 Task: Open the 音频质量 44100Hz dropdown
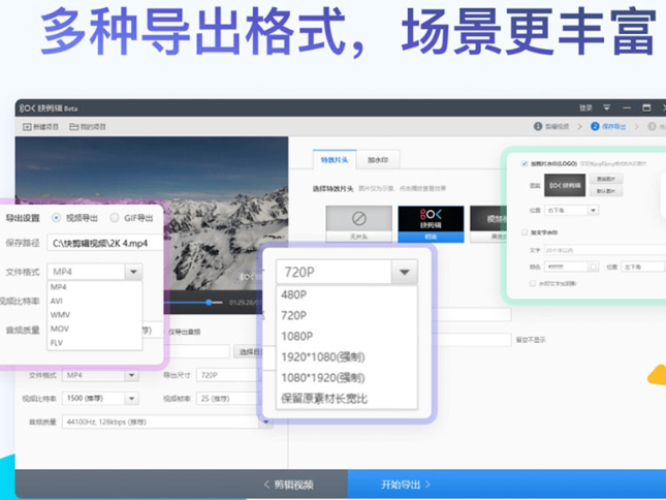point(167,422)
